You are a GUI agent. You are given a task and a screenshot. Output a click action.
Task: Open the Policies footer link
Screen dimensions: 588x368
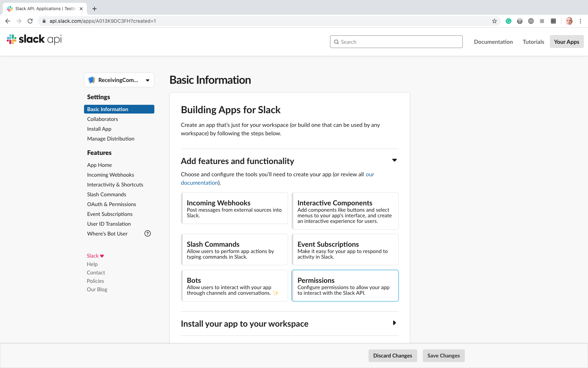[96, 281]
